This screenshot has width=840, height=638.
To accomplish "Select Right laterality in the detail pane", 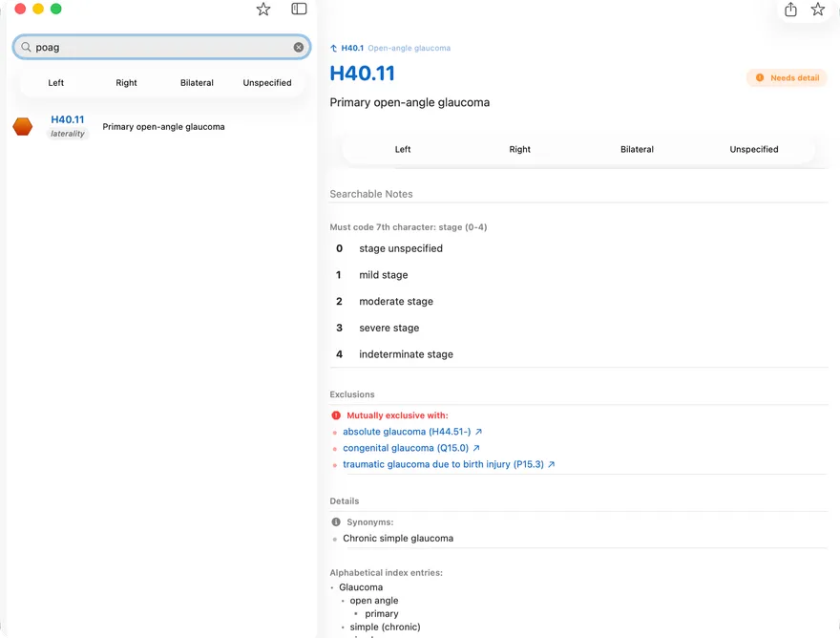I will [x=519, y=150].
